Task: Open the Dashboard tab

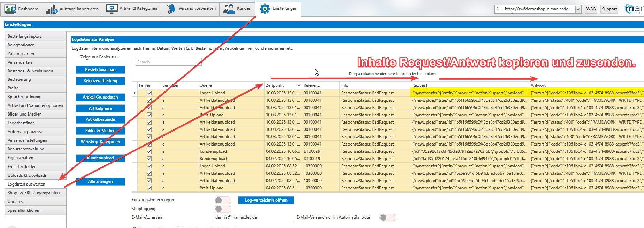Action: [22, 9]
